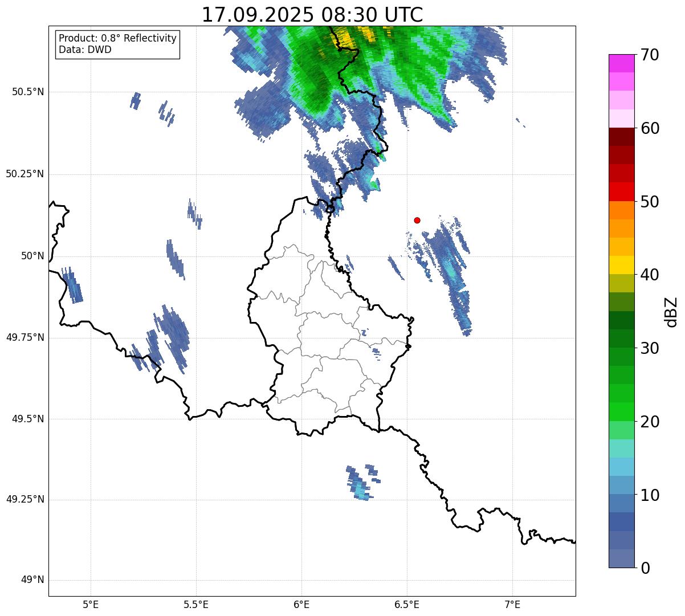Click the 6°E longitude label

point(302,605)
